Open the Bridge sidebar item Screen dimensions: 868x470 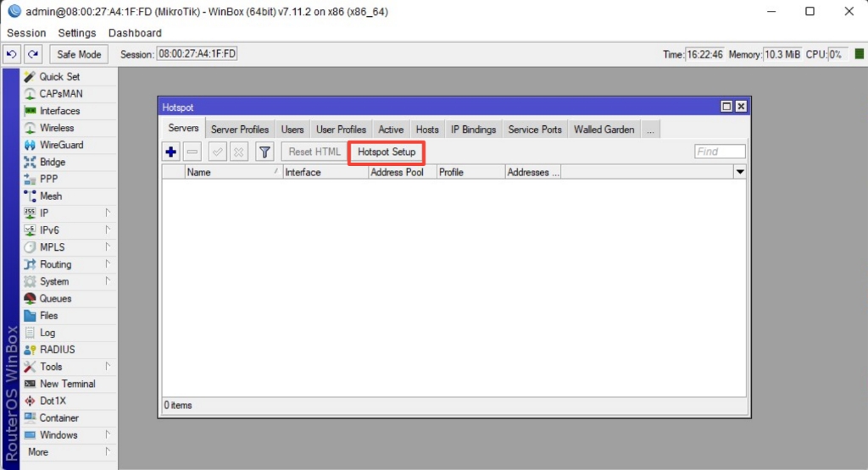(52, 162)
